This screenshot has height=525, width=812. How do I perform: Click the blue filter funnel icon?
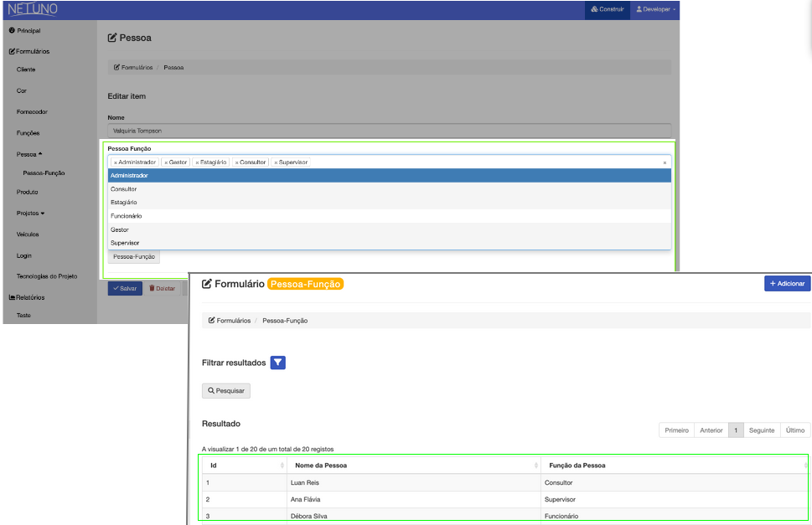(279, 363)
